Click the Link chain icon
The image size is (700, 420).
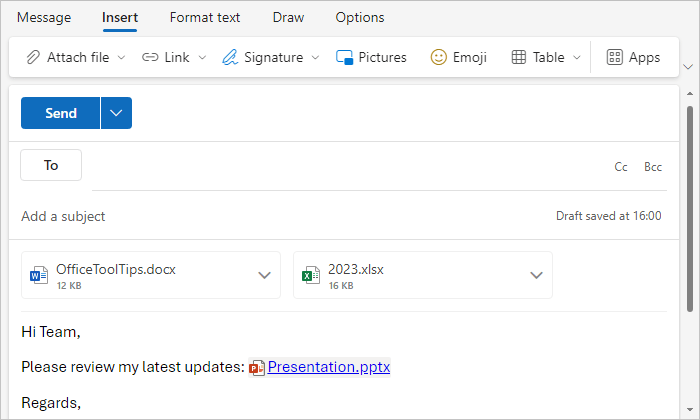[x=150, y=57]
